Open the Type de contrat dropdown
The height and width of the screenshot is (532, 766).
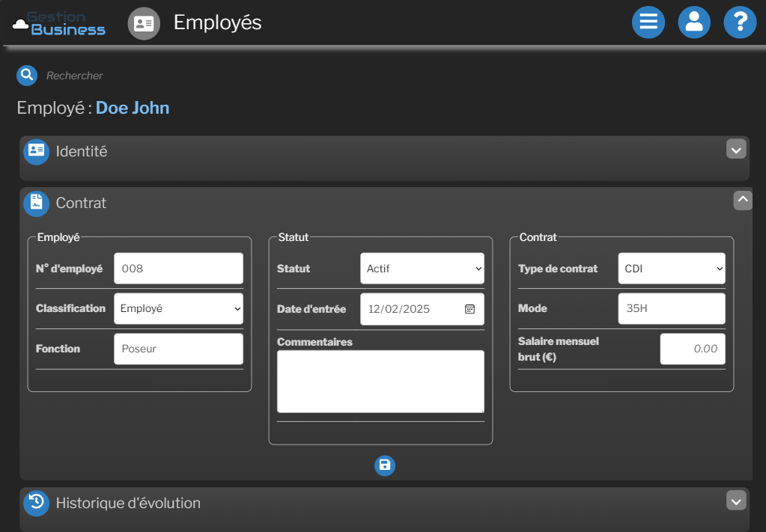tap(671, 269)
